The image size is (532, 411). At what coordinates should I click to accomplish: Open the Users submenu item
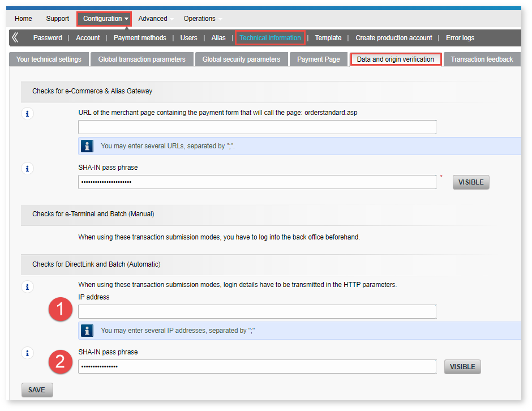click(188, 38)
